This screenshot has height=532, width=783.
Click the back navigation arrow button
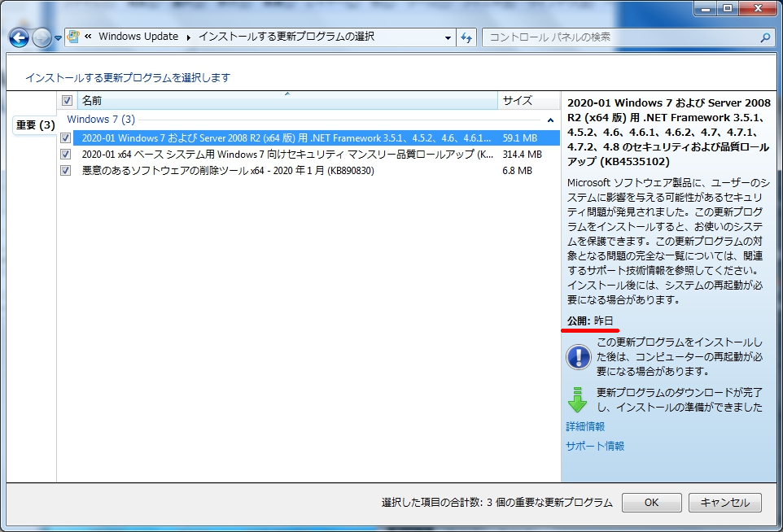tap(19, 37)
